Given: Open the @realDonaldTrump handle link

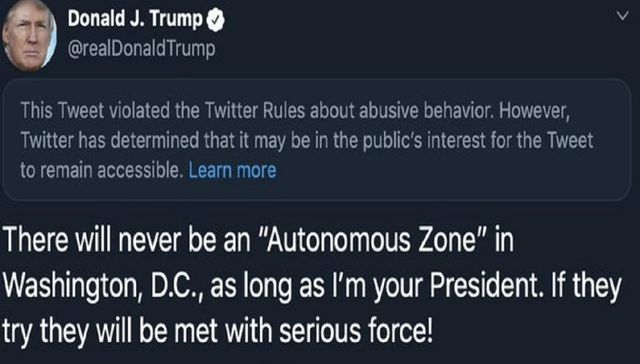Looking at the screenshot, I should point(141,49).
